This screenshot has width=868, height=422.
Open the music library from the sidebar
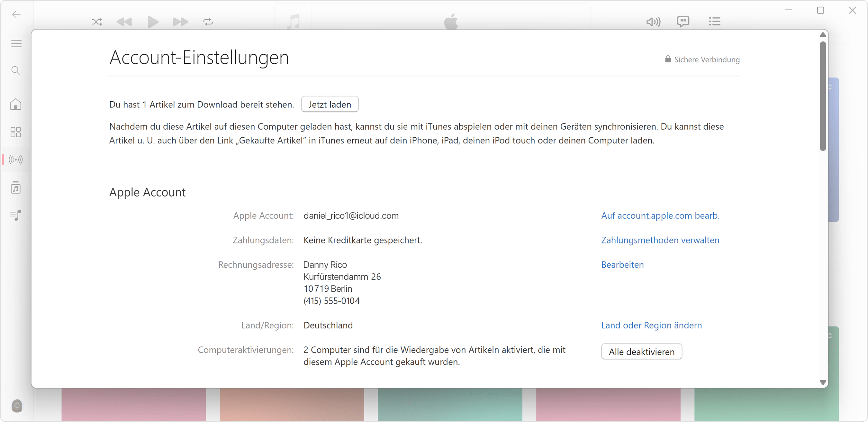click(x=15, y=188)
